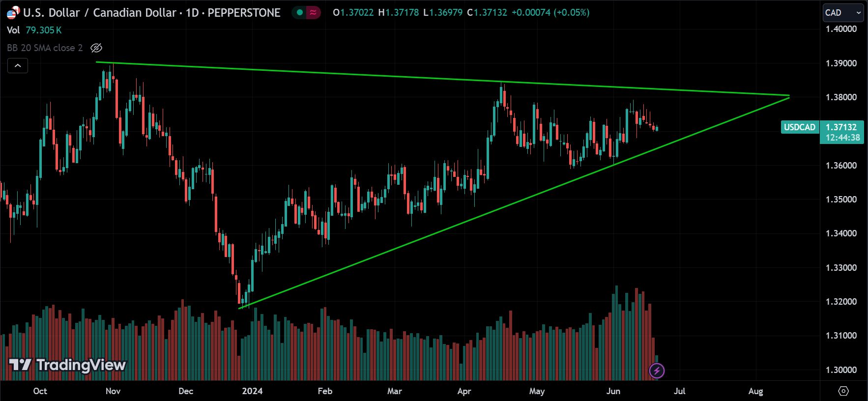The image size is (868, 401).
Task: Open chart settings gear icon at bottom right
Action: click(843, 391)
